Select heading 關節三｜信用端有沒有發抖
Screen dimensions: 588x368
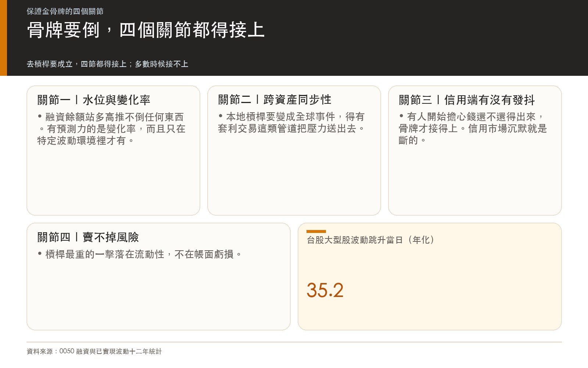pos(467,100)
